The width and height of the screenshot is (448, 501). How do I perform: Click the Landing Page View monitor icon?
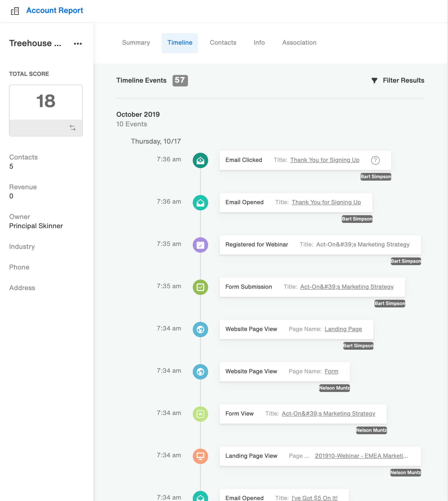coord(200,457)
